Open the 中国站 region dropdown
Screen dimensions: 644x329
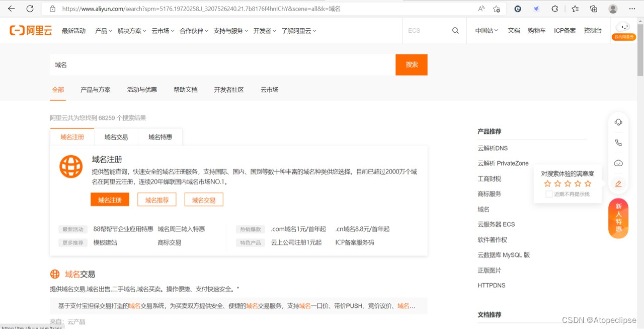487,31
